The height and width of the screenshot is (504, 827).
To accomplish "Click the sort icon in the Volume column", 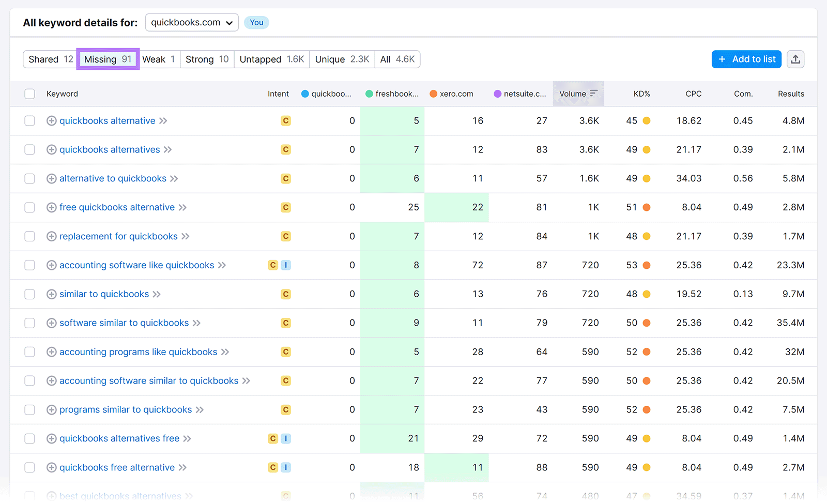I will [592, 94].
